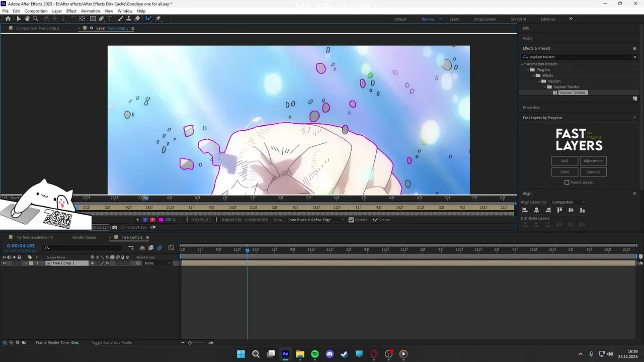The image size is (644, 362).
Task: Select the Clone Stamp tool
Action: click(129, 19)
